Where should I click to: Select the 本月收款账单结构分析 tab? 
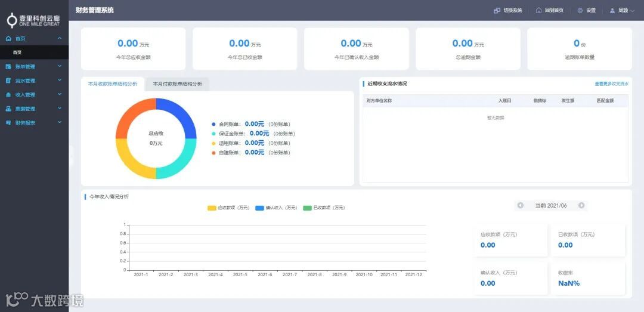113,84
